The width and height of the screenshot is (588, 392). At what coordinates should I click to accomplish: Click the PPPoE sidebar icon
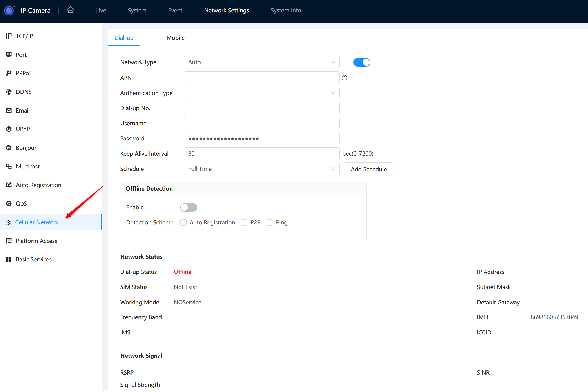tap(9, 73)
